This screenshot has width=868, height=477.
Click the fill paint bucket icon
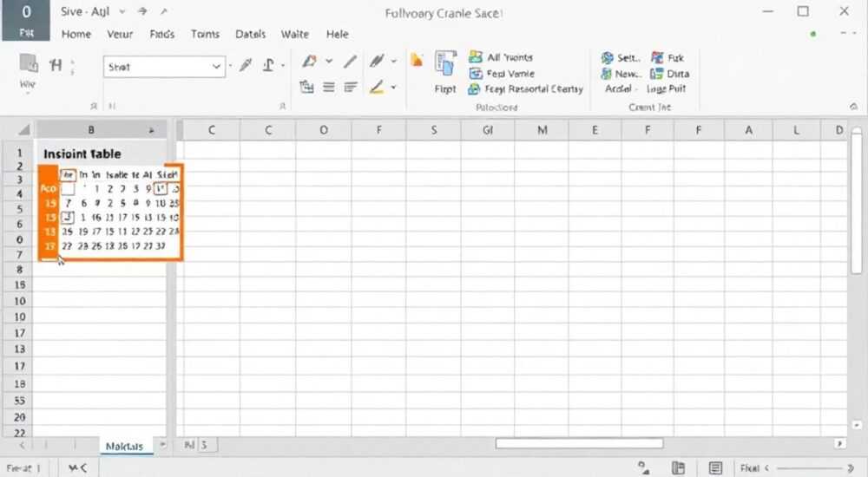(310, 61)
